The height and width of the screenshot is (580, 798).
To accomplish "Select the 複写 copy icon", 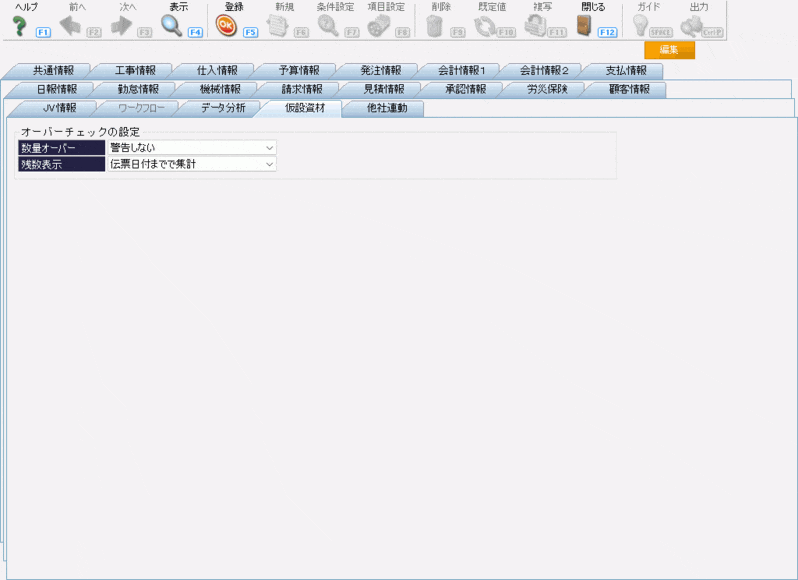I will tap(535, 26).
